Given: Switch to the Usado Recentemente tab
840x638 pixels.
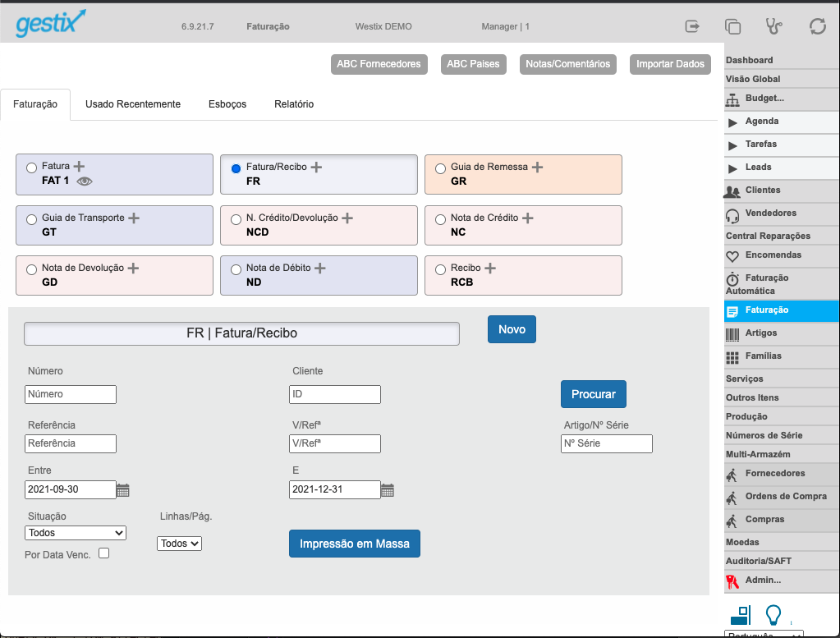Looking at the screenshot, I should click(x=133, y=104).
